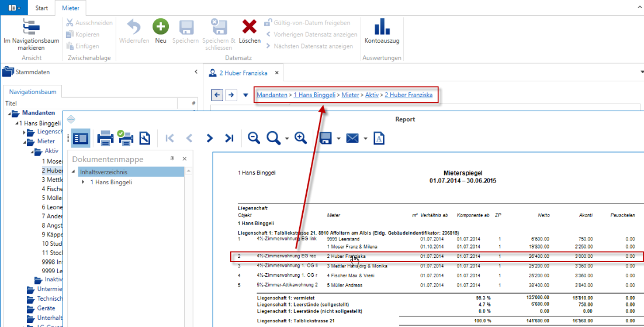644x327 pixels.
Task: Click 'Vorherigen Datensatz anzeigen'
Action: coord(311,35)
